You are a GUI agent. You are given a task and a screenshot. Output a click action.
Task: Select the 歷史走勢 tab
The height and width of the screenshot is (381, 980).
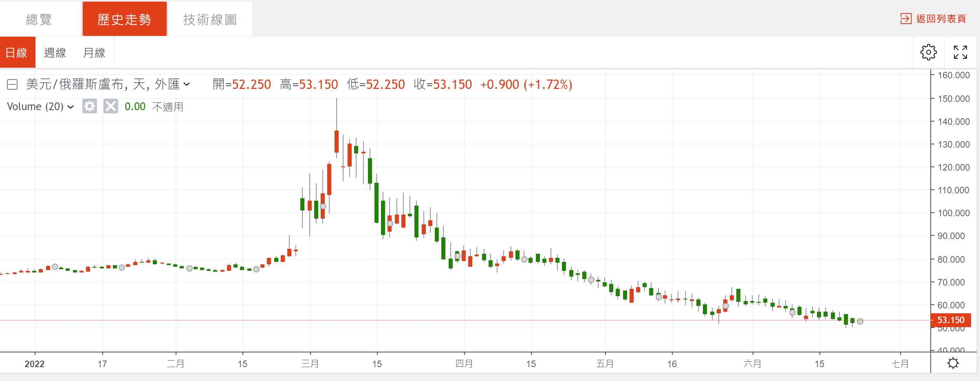click(x=124, y=19)
